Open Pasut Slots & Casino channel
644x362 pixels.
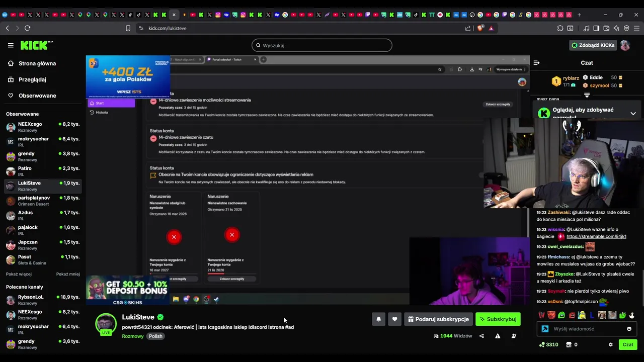pos(43,259)
